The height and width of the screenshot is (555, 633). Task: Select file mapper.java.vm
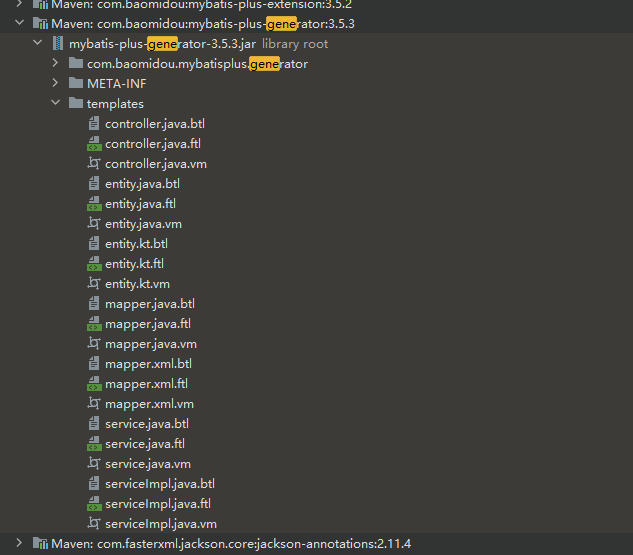[x=151, y=344]
